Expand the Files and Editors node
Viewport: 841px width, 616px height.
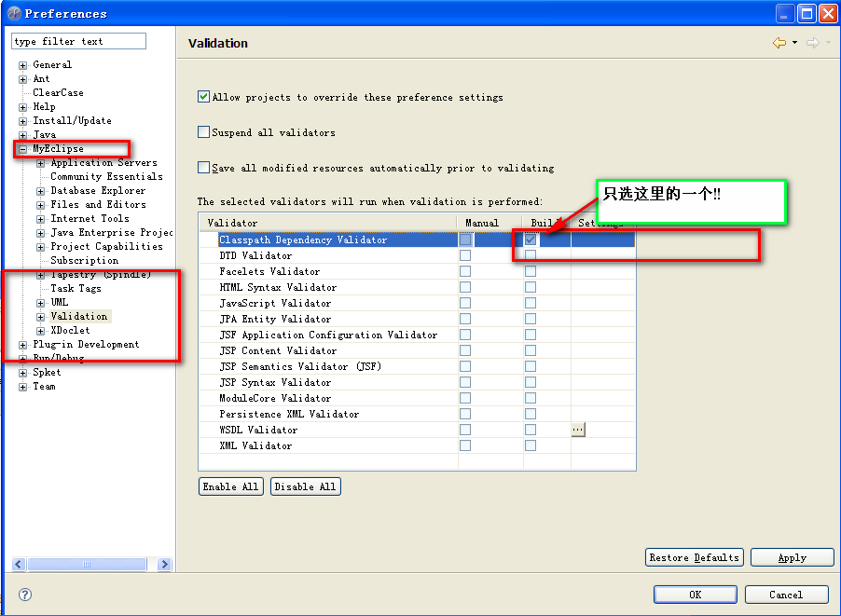click(40, 205)
